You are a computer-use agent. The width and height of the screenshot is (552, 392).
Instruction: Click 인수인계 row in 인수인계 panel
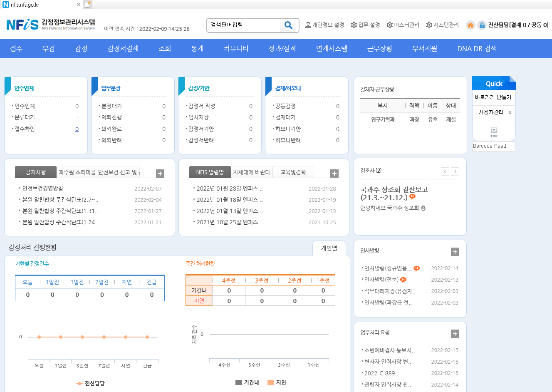[x=46, y=106]
